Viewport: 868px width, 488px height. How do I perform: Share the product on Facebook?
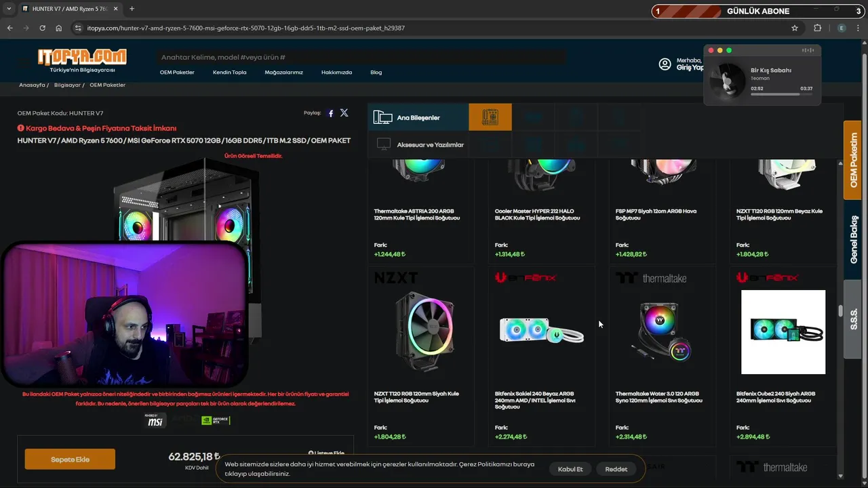[331, 113]
